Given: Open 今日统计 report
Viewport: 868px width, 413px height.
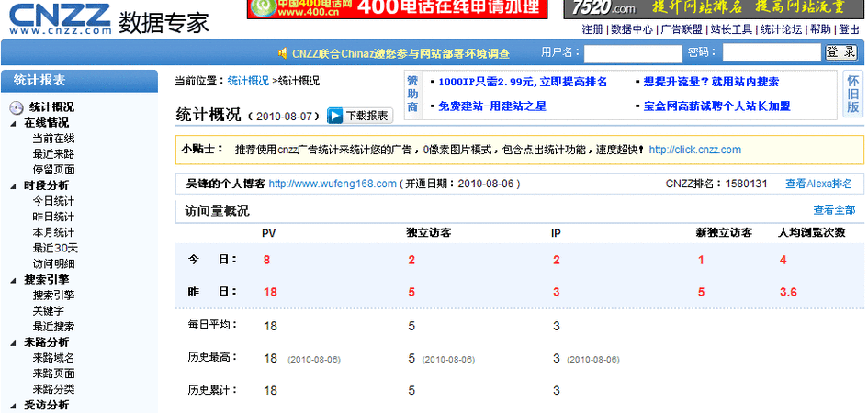Looking at the screenshot, I should 53,201.
